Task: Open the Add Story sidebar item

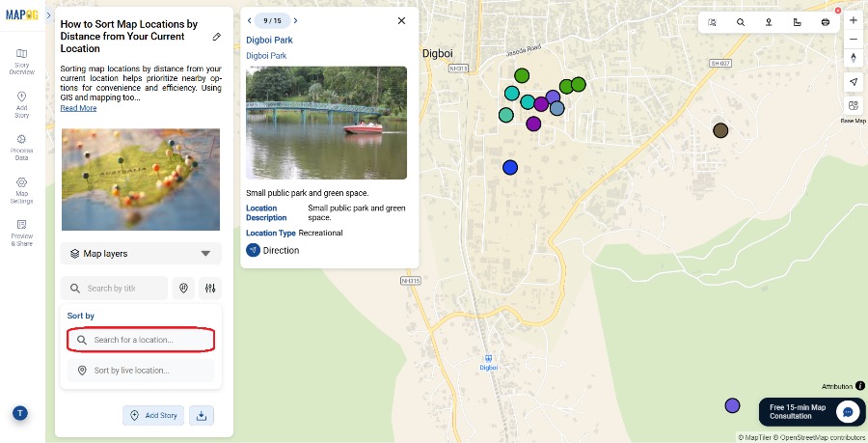Action: tap(21, 104)
